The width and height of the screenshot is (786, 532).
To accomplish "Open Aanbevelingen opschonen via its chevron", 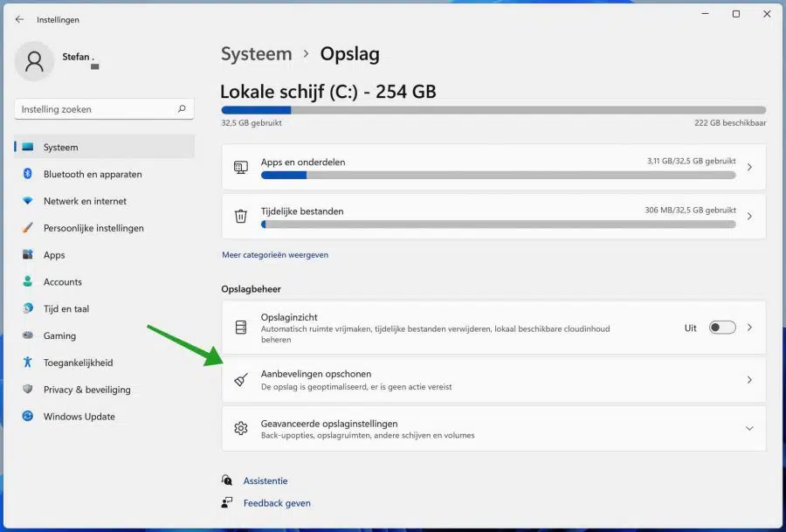I will pyautogui.click(x=749, y=380).
